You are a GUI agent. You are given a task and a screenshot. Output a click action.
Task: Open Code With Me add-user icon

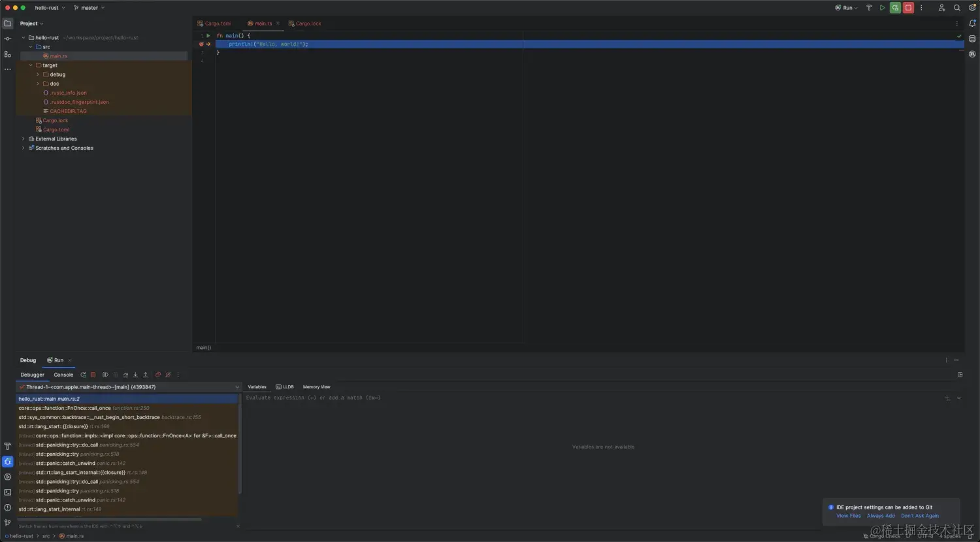tap(941, 8)
